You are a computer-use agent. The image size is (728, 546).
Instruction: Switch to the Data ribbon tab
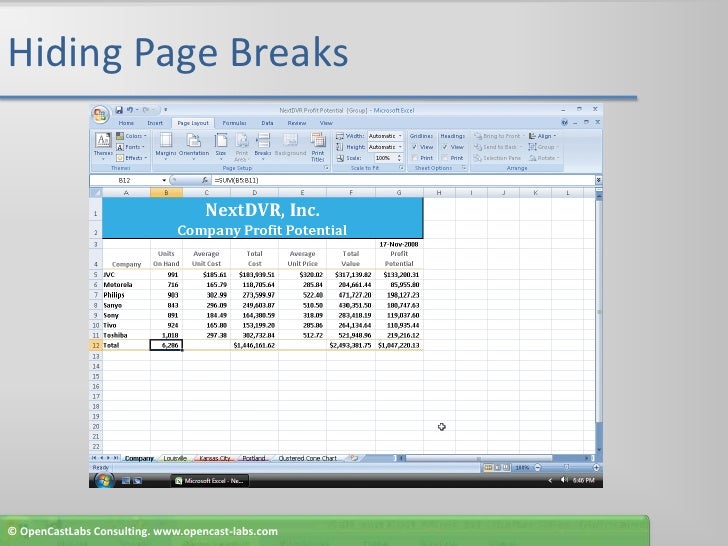[267, 123]
